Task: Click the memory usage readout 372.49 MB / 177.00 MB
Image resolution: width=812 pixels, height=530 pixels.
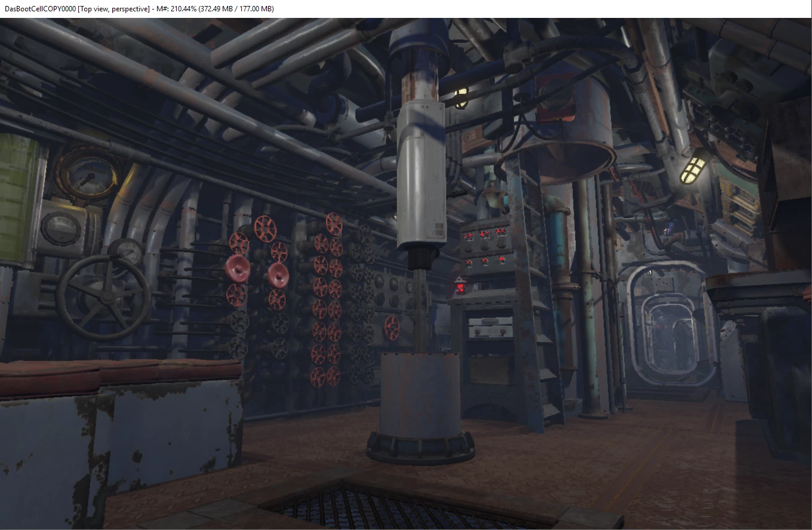Action: click(x=236, y=9)
